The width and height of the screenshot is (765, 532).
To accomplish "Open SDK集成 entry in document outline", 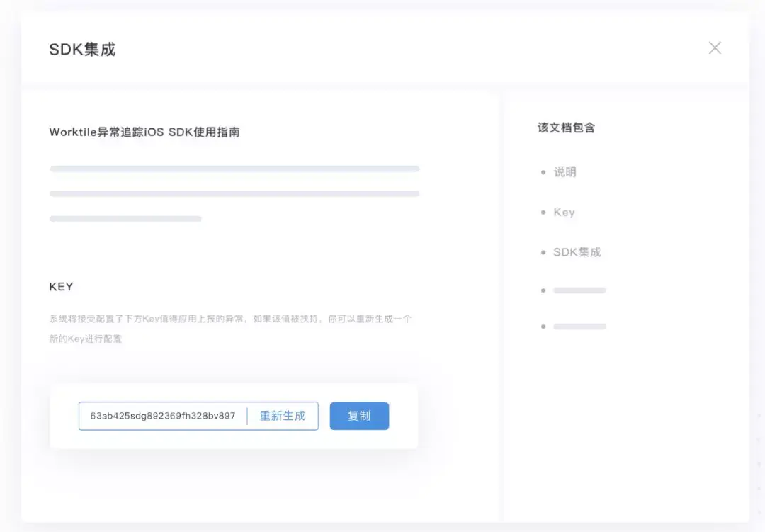I will click(x=577, y=252).
